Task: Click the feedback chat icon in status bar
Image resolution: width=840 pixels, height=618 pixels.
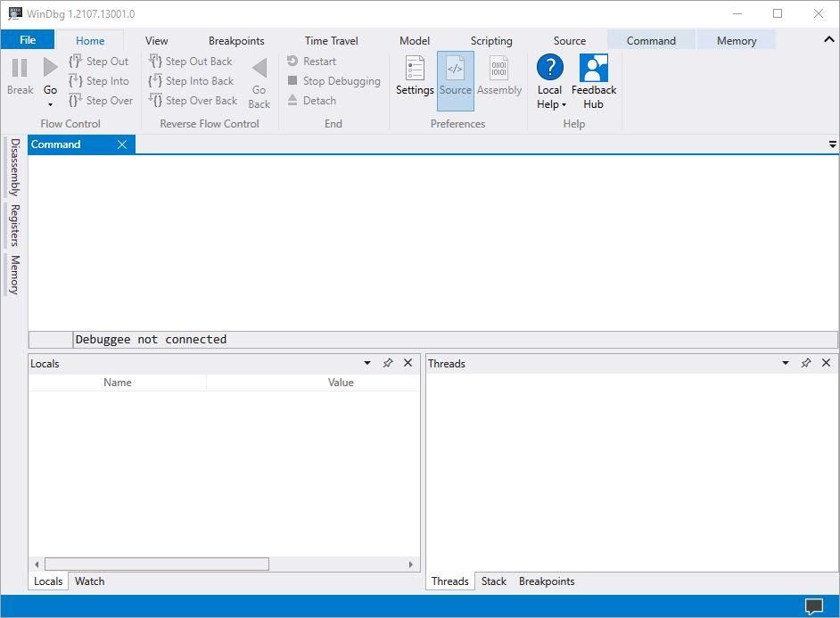Action: [814, 606]
